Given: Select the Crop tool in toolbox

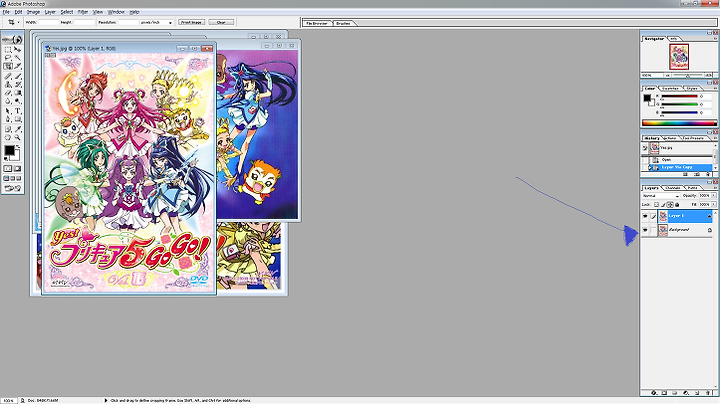Looking at the screenshot, I should (8, 66).
